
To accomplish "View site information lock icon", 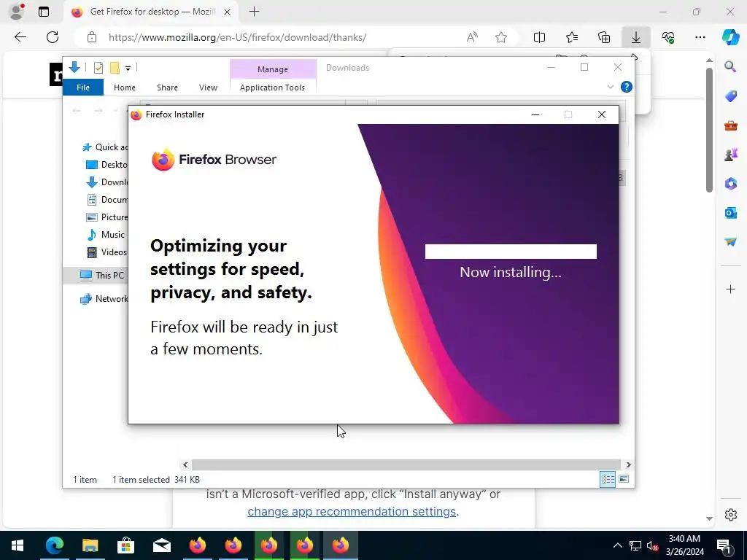I will [x=92, y=37].
